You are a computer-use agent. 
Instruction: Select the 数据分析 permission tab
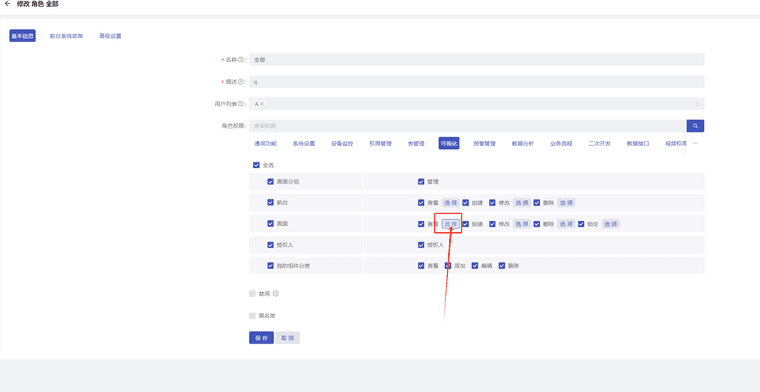(523, 143)
